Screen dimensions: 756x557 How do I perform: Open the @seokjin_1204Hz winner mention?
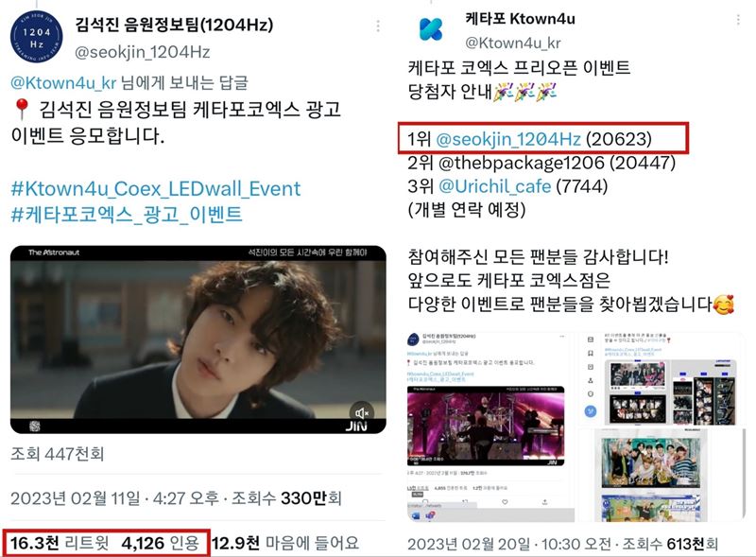pyautogui.click(x=508, y=139)
